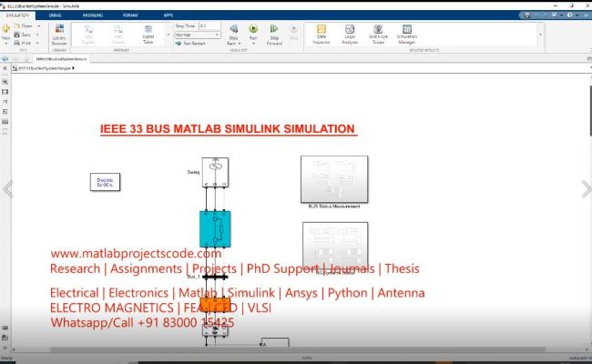Click the navigate back arrow under ribbon
The image size is (592, 364).
[5, 59]
